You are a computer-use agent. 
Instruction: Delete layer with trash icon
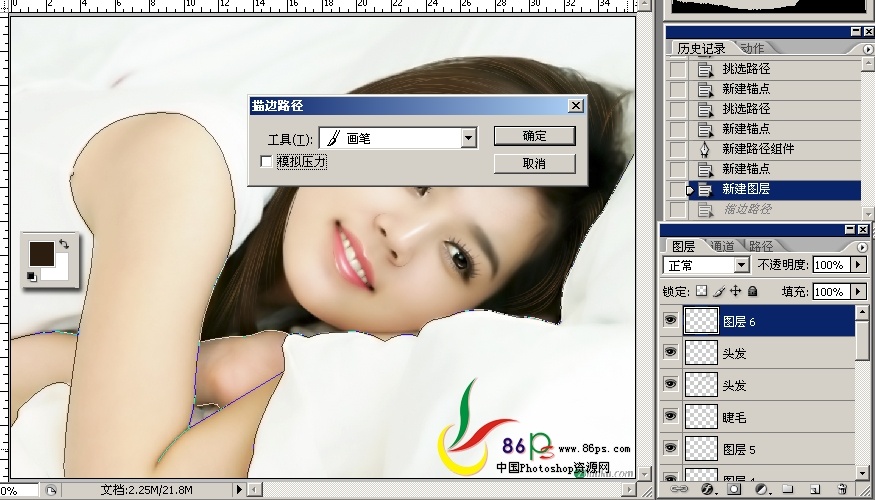coord(843,489)
